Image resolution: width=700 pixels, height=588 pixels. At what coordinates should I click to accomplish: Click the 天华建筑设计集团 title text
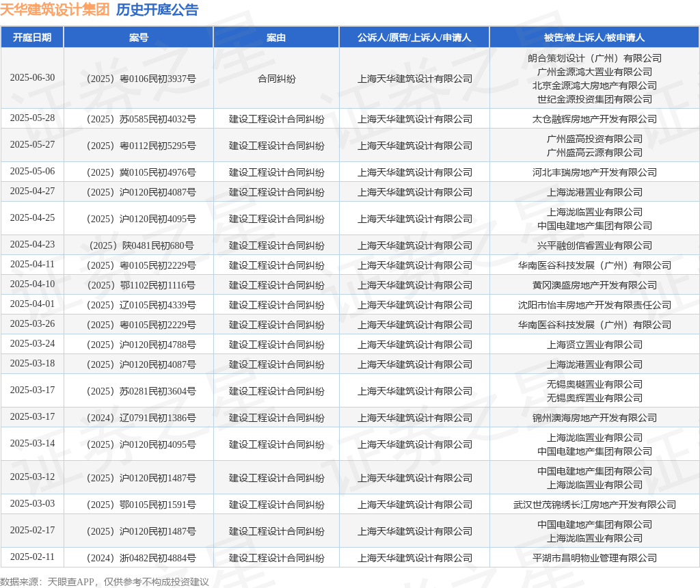55,10
